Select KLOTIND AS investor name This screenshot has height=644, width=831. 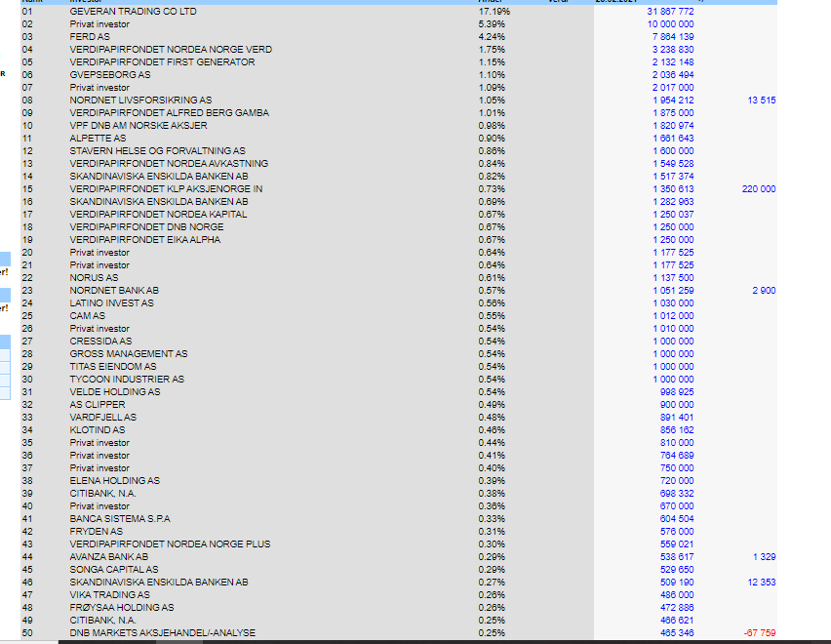tap(98, 431)
